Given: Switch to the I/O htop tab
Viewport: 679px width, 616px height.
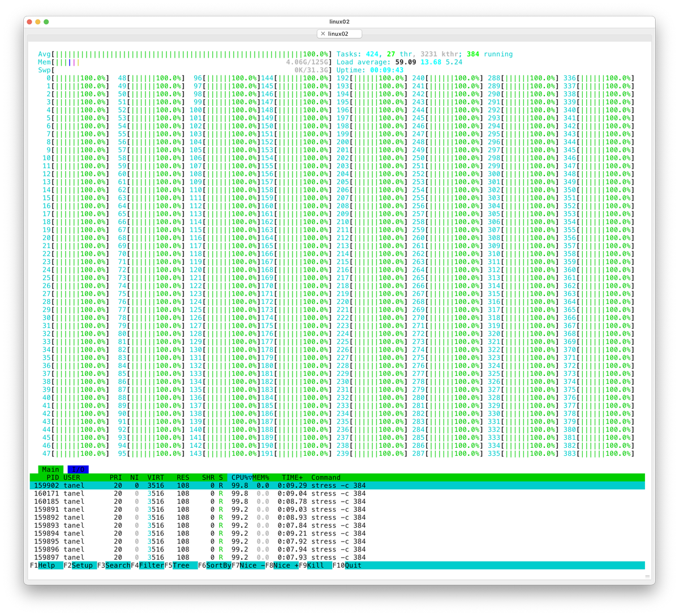Looking at the screenshot, I should (x=78, y=469).
